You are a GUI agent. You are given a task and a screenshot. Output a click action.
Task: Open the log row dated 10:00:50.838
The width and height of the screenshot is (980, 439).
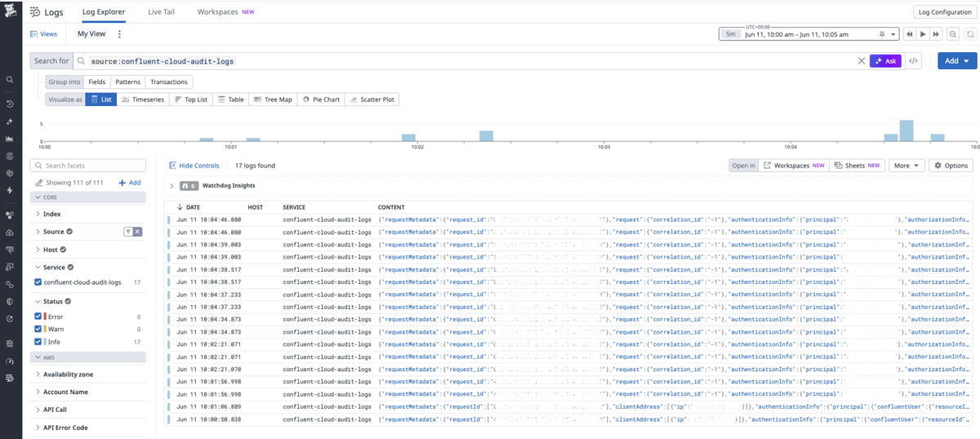click(569, 419)
